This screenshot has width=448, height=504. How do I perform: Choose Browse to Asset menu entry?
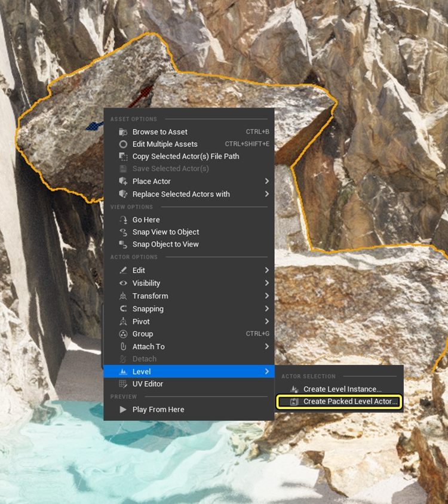[189, 132]
